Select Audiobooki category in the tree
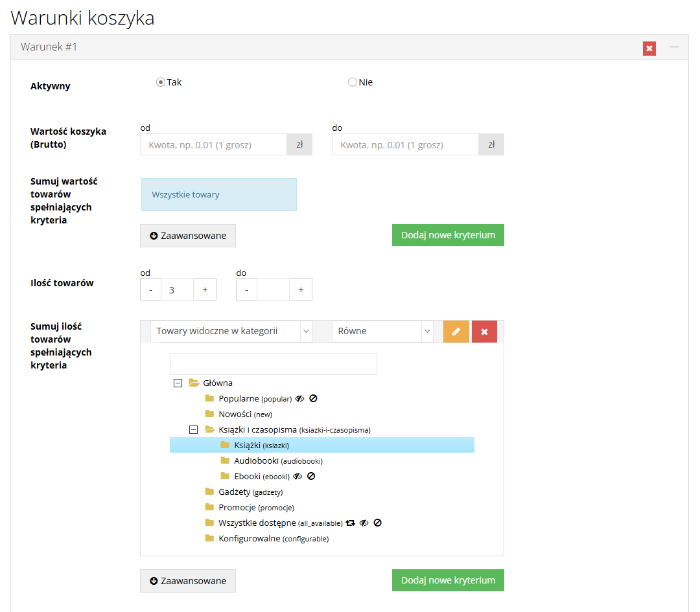Screen dimensions: 700x612 coord(278,460)
